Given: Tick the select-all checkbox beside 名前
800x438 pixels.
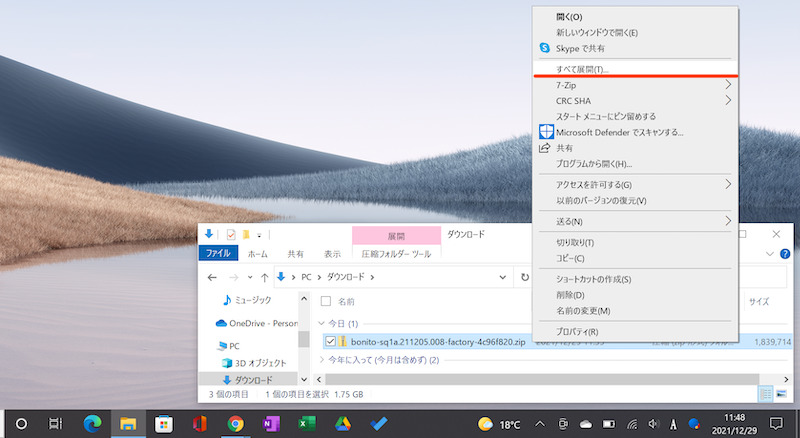Looking at the screenshot, I should point(325,301).
